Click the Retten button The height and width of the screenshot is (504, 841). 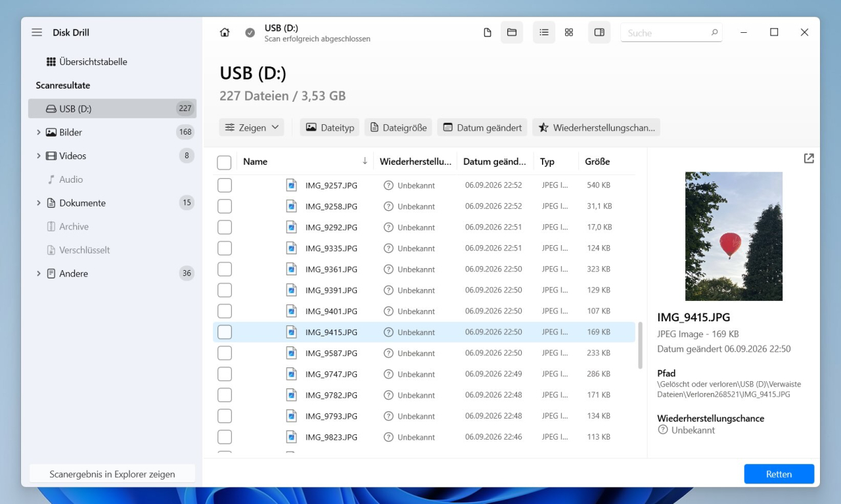tap(779, 474)
